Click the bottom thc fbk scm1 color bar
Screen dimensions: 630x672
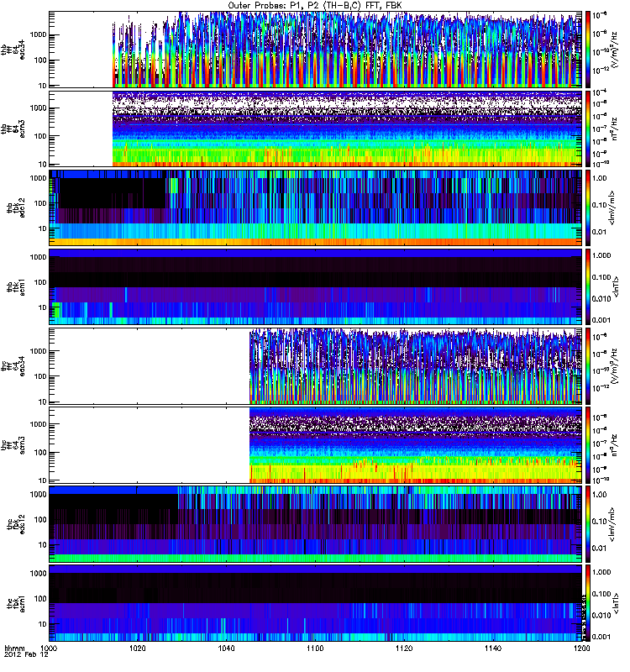[588, 604]
